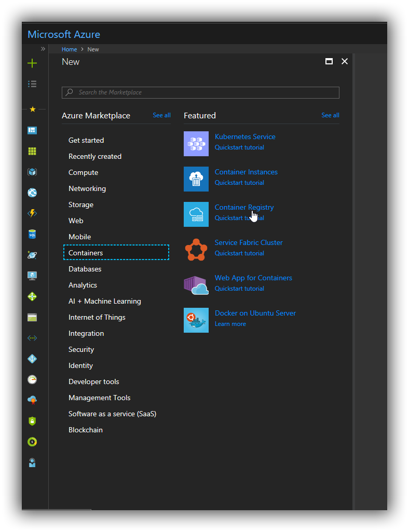Open SQL databases icon in sidebar

pos(32,234)
